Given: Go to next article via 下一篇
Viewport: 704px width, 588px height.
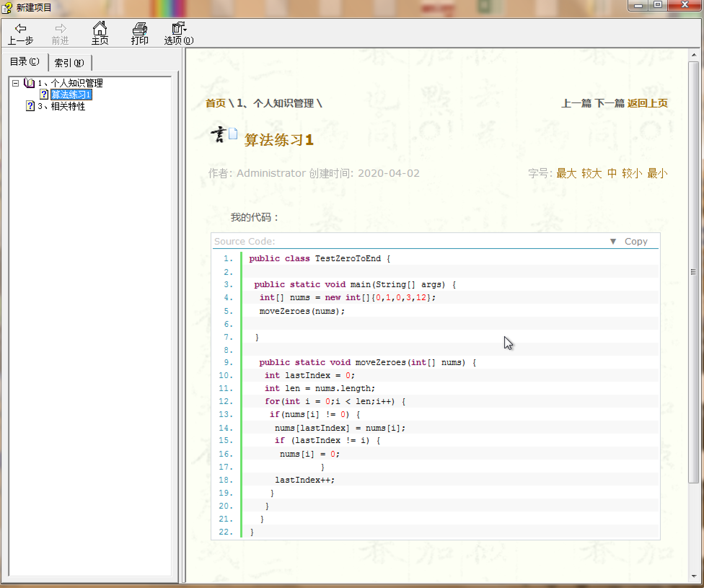Looking at the screenshot, I should [x=610, y=104].
